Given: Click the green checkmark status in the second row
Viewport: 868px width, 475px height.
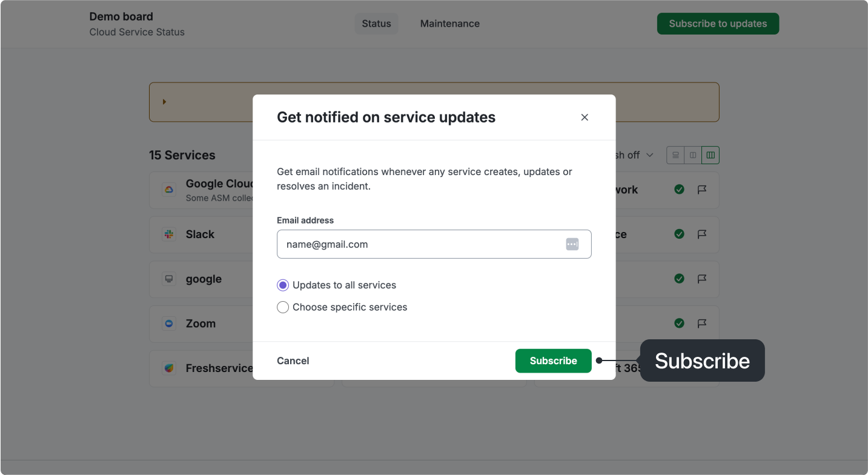Looking at the screenshot, I should (679, 234).
